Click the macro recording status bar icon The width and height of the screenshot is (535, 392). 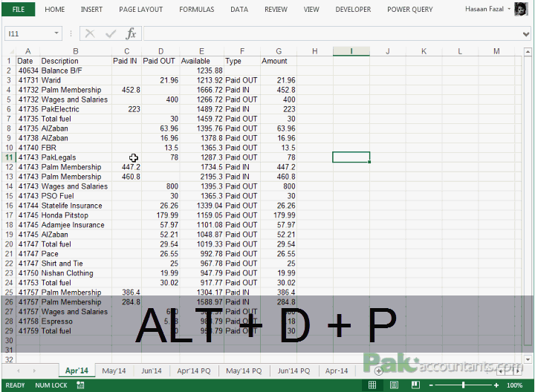pos(80,385)
